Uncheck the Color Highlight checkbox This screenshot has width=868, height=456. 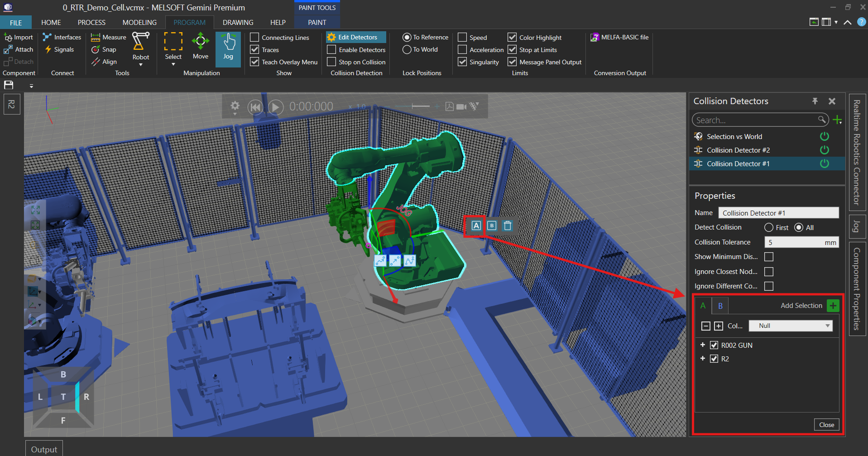[512, 37]
